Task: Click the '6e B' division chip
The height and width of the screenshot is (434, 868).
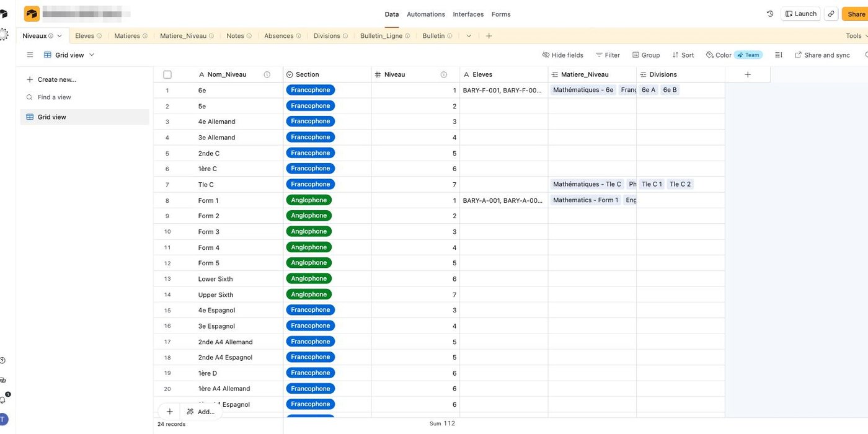Action: 670,90
